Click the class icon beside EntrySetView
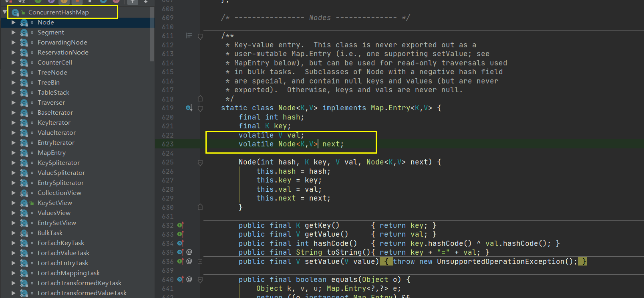 point(24,223)
